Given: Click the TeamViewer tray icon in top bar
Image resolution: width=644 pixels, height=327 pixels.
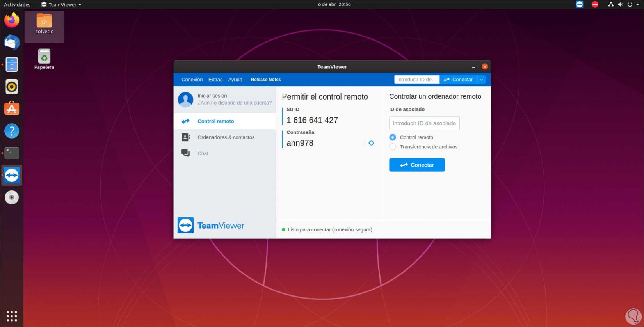Looking at the screenshot, I should [580, 4].
